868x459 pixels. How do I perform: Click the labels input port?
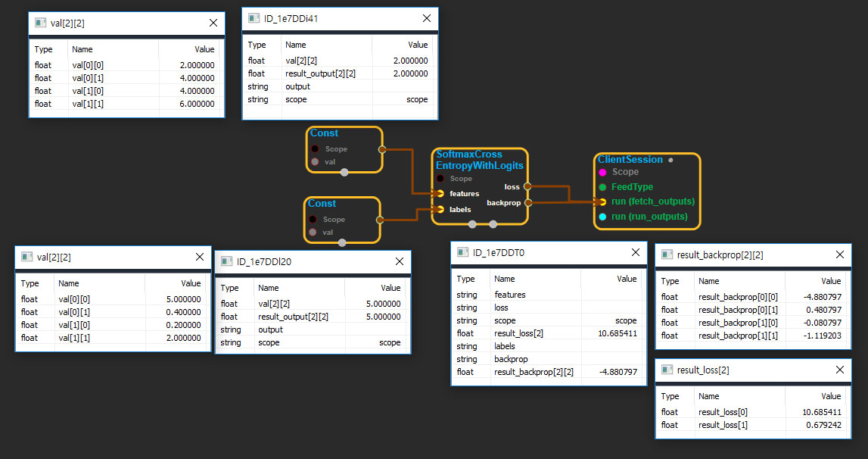click(x=440, y=209)
